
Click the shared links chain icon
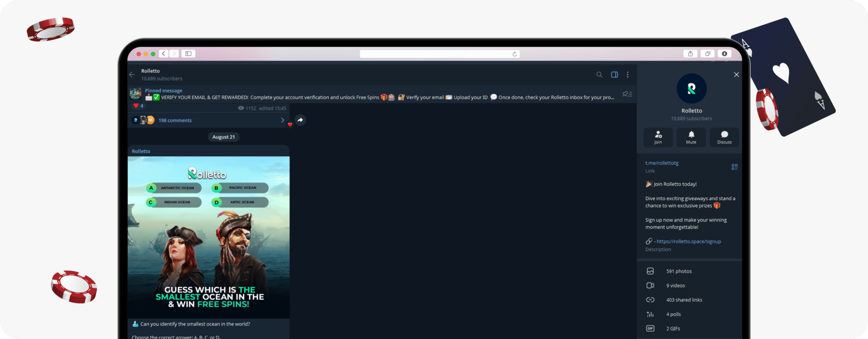(x=650, y=300)
